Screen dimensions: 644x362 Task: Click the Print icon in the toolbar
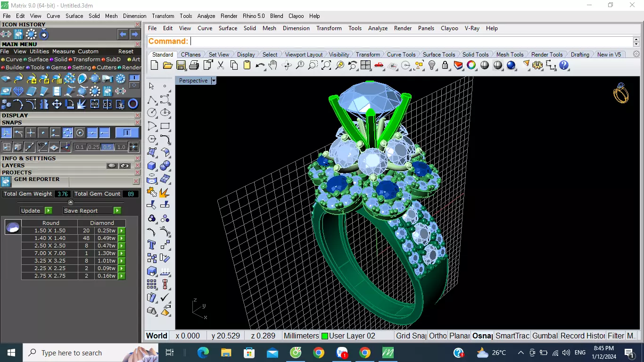click(x=194, y=66)
